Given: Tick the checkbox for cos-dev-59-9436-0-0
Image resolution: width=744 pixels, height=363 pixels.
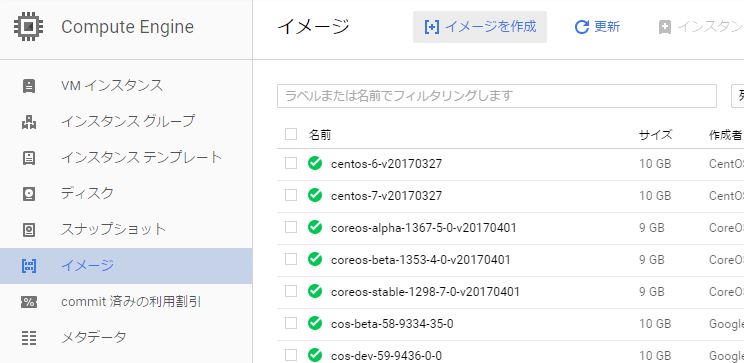Looking at the screenshot, I should tap(291, 355).
